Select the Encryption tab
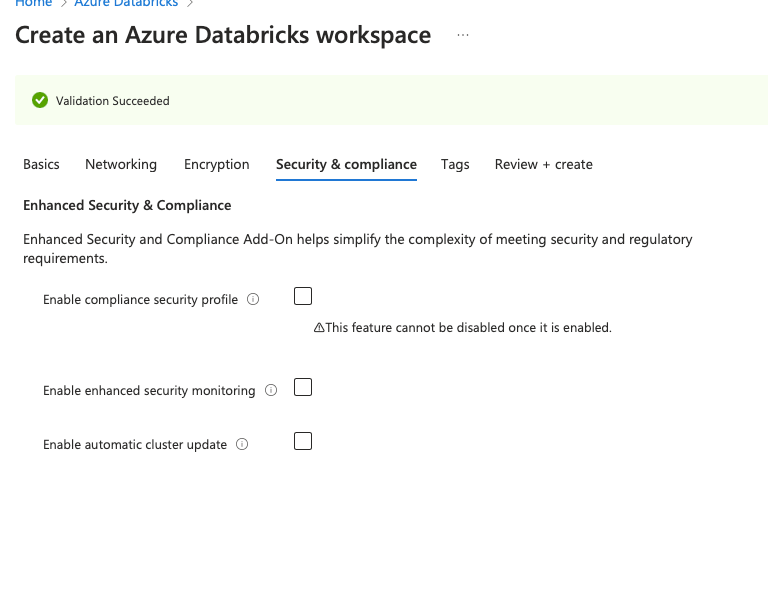 (216, 164)
